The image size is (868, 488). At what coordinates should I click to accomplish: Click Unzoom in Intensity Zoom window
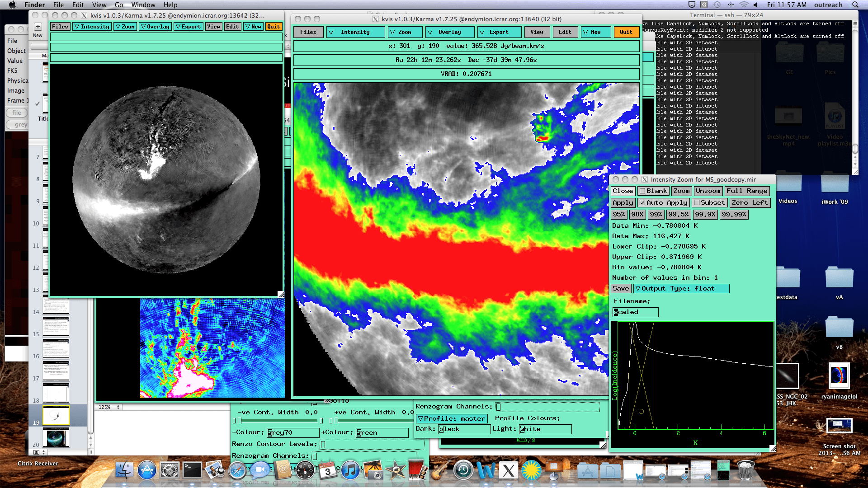point(708,191)
